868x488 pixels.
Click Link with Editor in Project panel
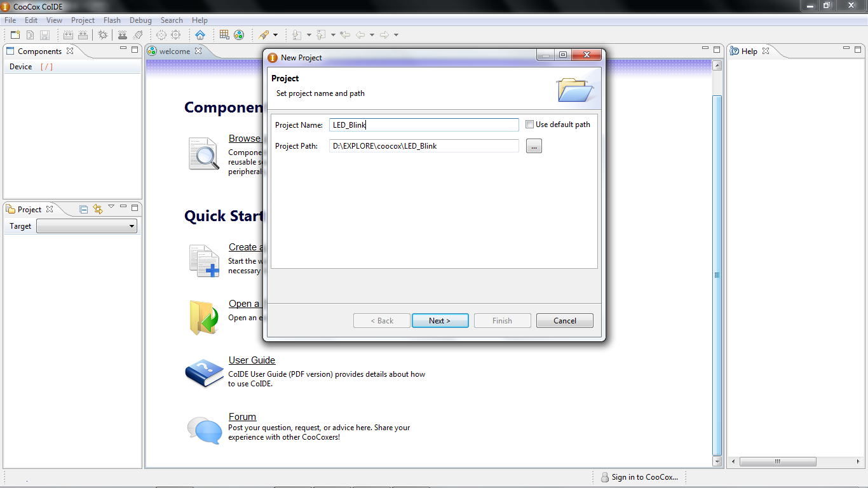coord(97,209)
